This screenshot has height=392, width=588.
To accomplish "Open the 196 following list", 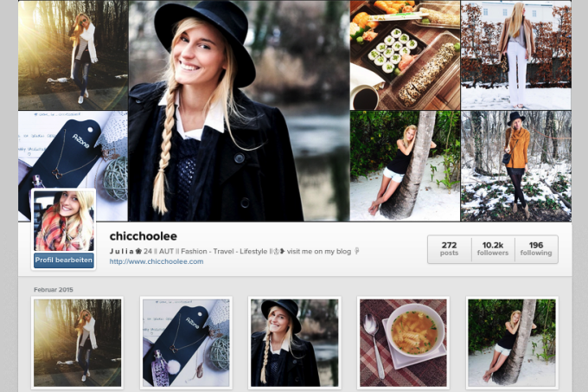I will (536, 249).
